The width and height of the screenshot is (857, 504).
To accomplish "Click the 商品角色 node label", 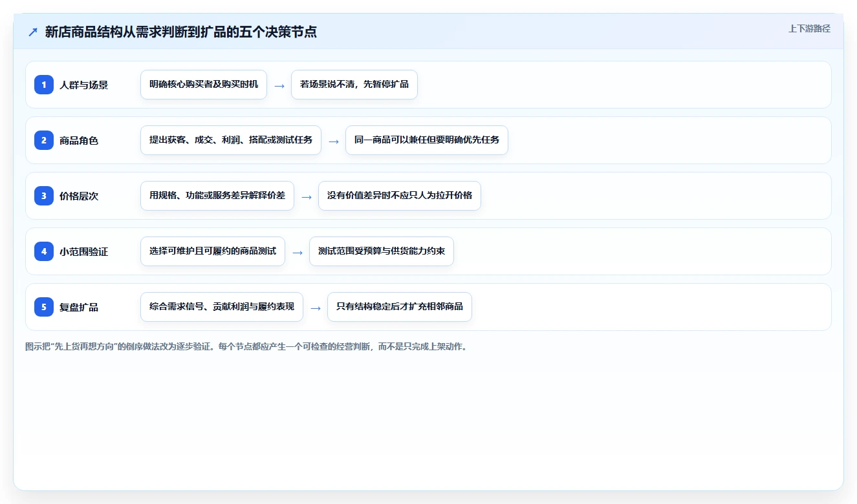I will tap(79, 140).
